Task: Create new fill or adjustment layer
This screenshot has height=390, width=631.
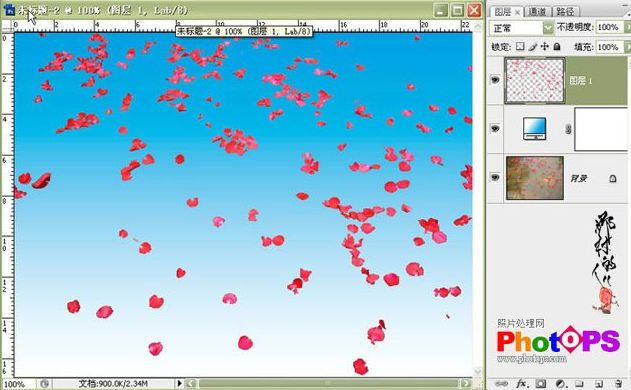Action: (x=560, y=383)
